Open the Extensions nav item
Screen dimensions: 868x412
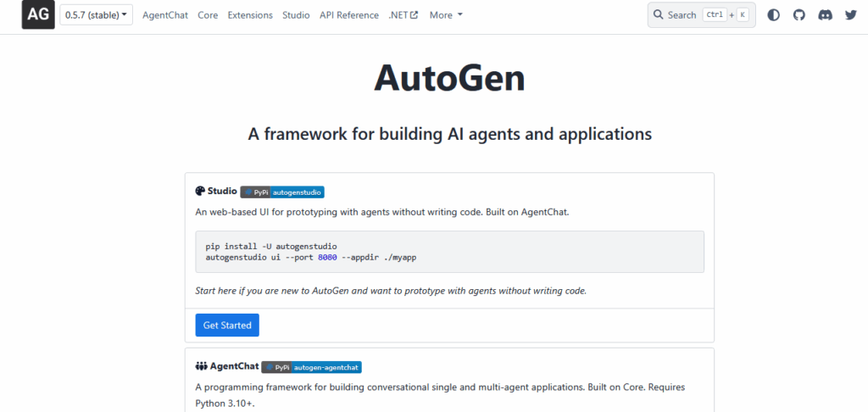pos(250,15)
